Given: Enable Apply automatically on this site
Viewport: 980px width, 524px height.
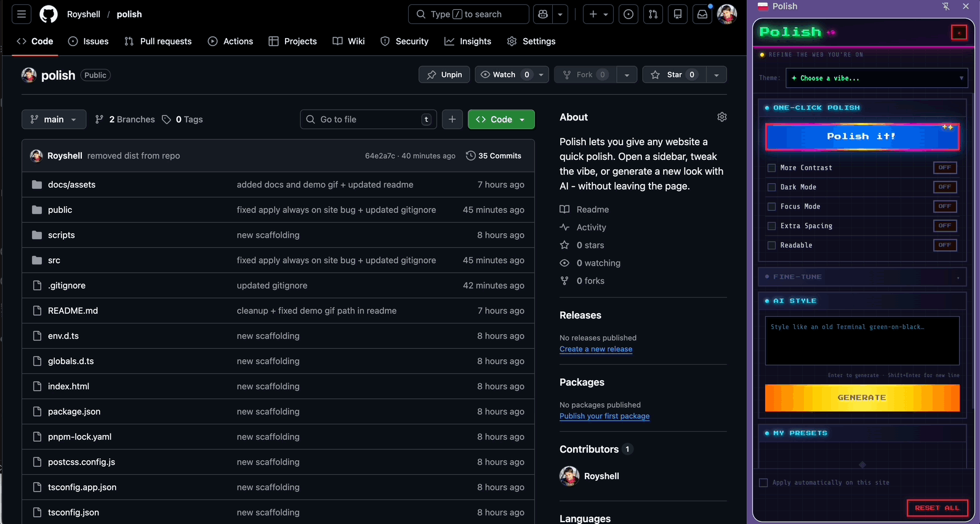Looking at the screenshot, I should pyautogui.click(x=763, y=483).
